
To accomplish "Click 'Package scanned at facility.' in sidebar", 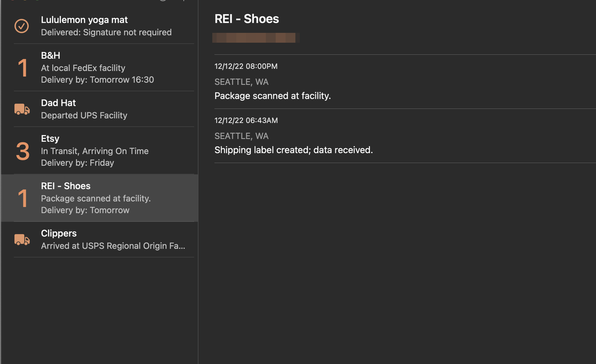I will (96, 198).
